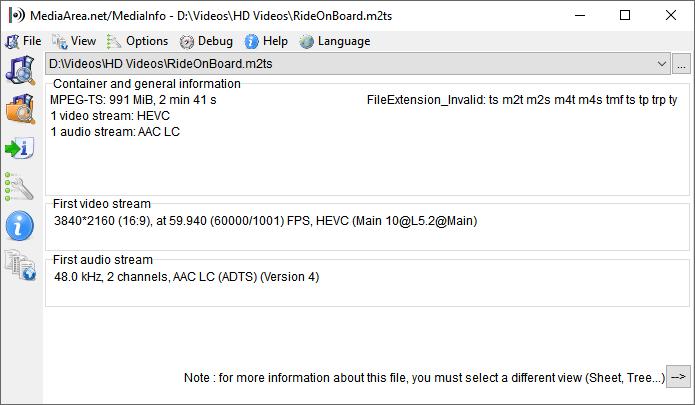Open the File menu
The image size is (695, 405).
pos(23,41)
